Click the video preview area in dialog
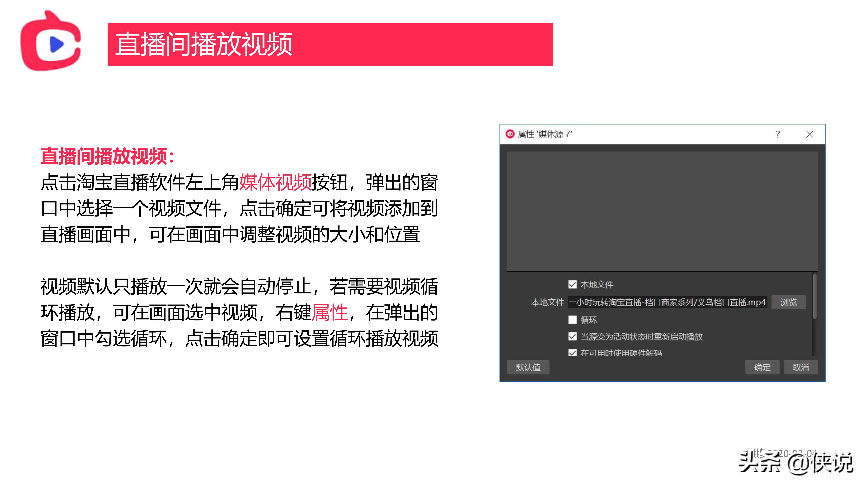The image size is (868, 488). (662, 211)
